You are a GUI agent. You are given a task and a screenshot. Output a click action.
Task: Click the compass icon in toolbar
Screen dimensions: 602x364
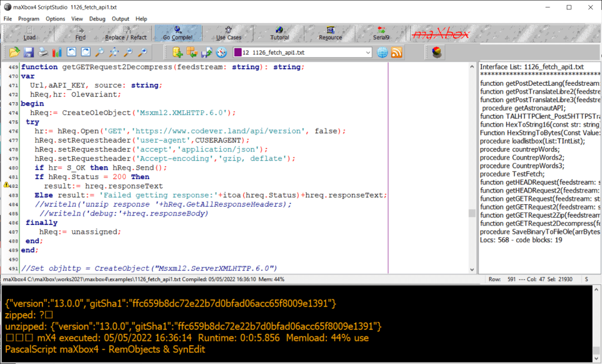click(x=221, y=53)
